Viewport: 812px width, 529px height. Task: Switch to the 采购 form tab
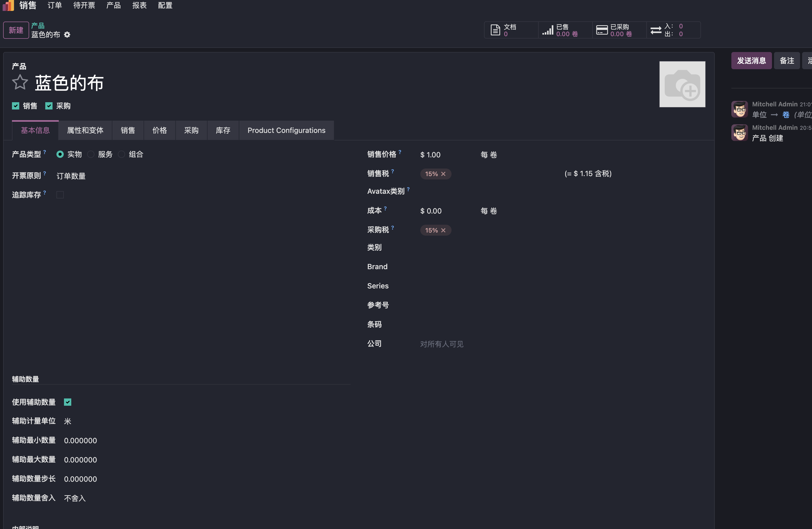[191, 131]
